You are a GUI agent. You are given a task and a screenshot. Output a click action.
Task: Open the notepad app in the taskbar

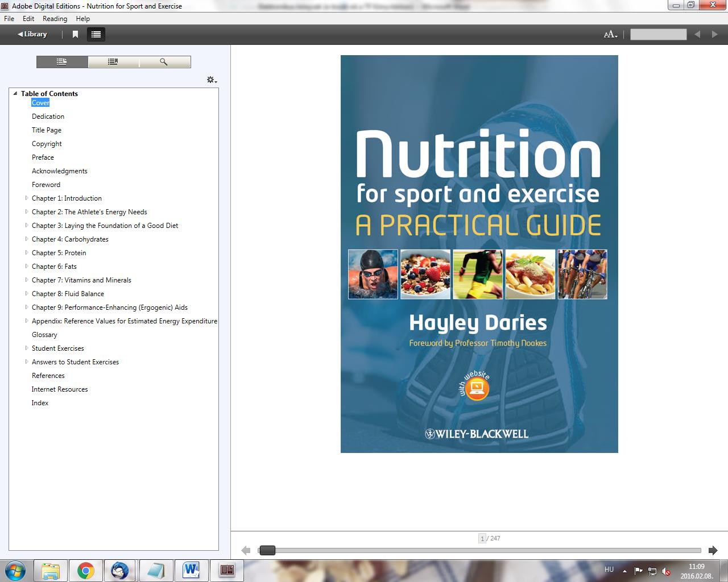point(156,571)
